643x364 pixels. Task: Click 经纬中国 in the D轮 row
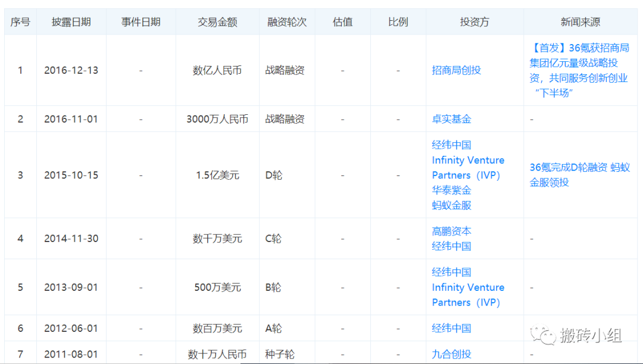[x=451, y=145]
